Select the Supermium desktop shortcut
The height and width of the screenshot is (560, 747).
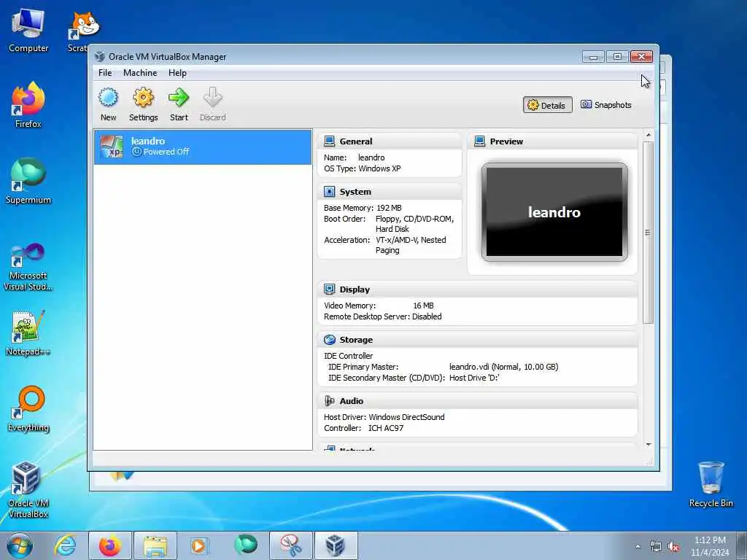tap(28, 181)
